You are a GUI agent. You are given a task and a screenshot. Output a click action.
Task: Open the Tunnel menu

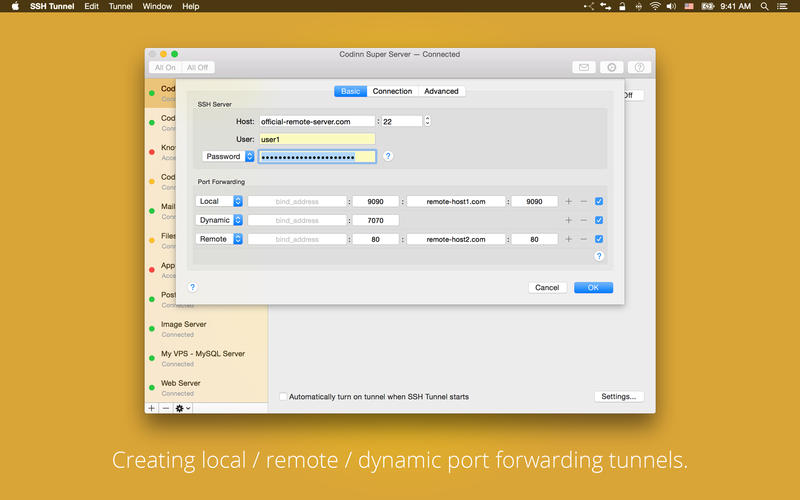point(120,6)
